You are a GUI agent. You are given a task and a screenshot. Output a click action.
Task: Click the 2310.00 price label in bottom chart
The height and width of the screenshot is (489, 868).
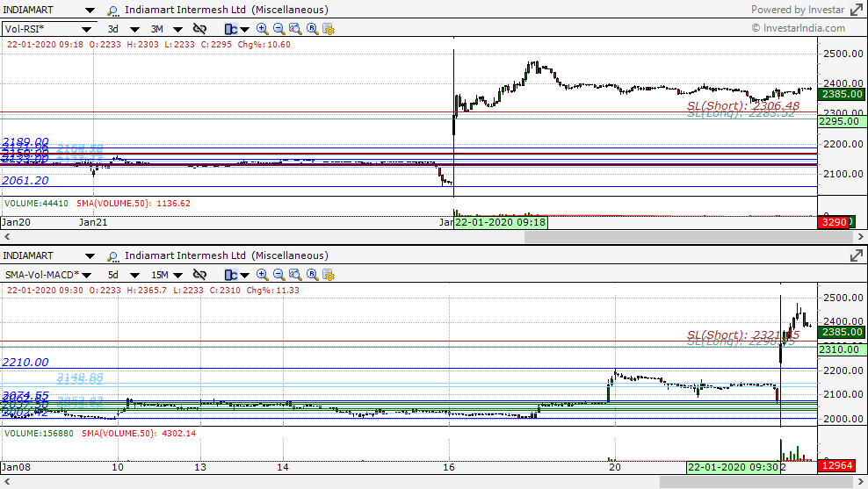point(842,349)
